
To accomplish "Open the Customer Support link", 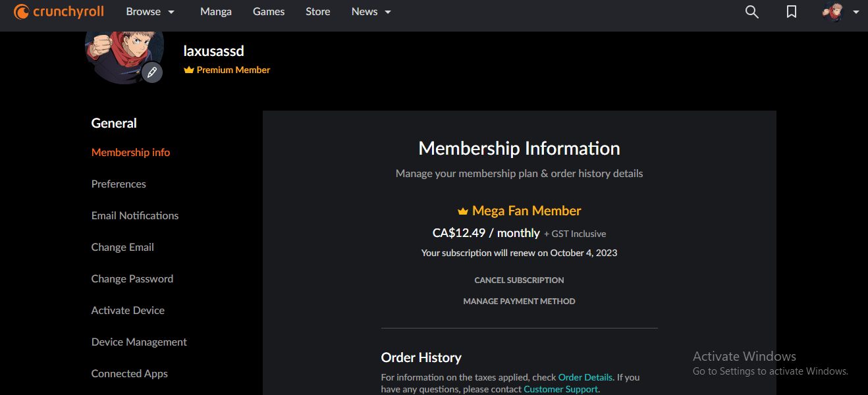I will tap(560, 389).
